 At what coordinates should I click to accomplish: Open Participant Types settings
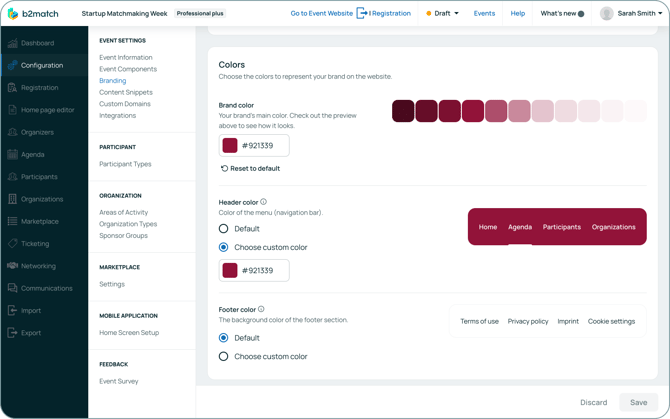(125, 164)
